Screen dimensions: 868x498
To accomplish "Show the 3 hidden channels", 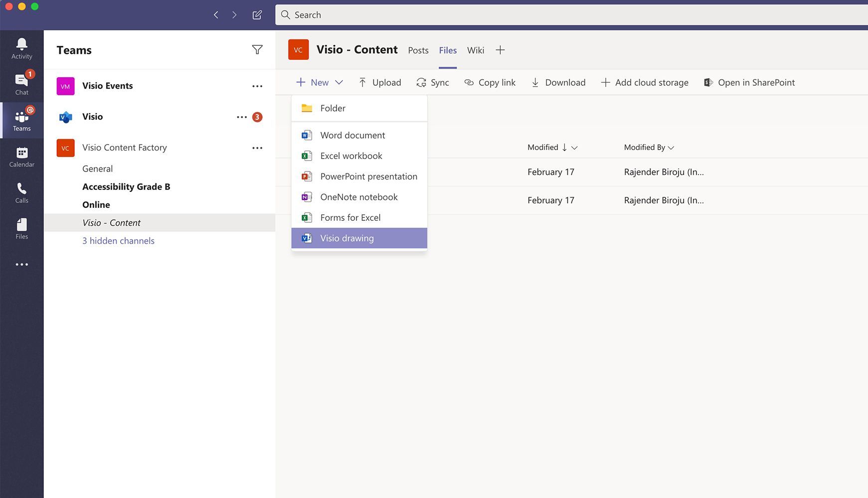I will click(x=118, y=240).
